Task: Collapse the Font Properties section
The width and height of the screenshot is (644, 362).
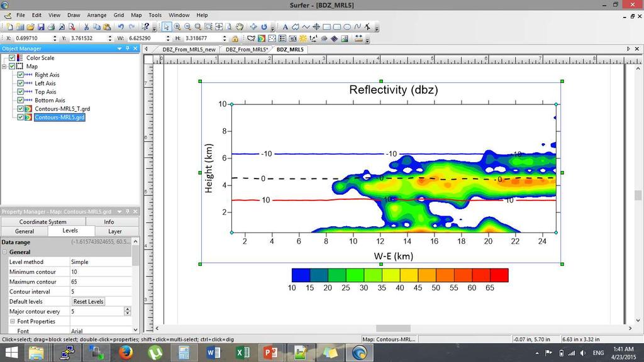Action: pyautogui.click(x=13, y=321)
